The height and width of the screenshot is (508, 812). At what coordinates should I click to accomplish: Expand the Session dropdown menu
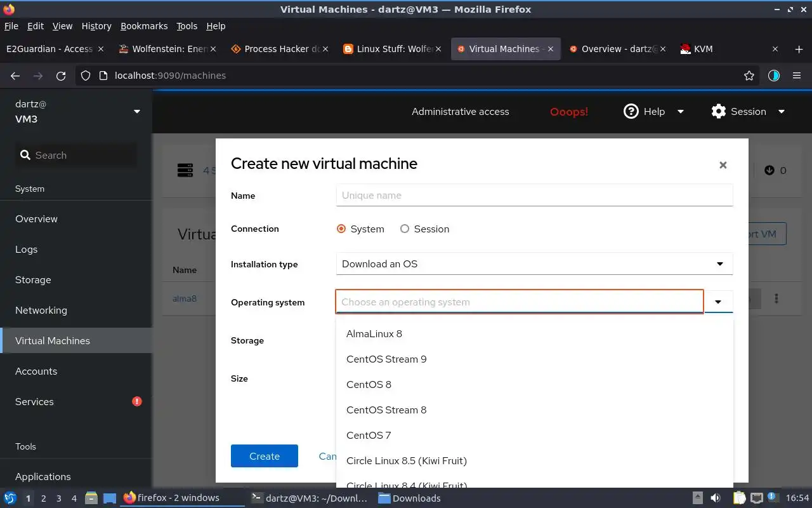tap(782, 111)
